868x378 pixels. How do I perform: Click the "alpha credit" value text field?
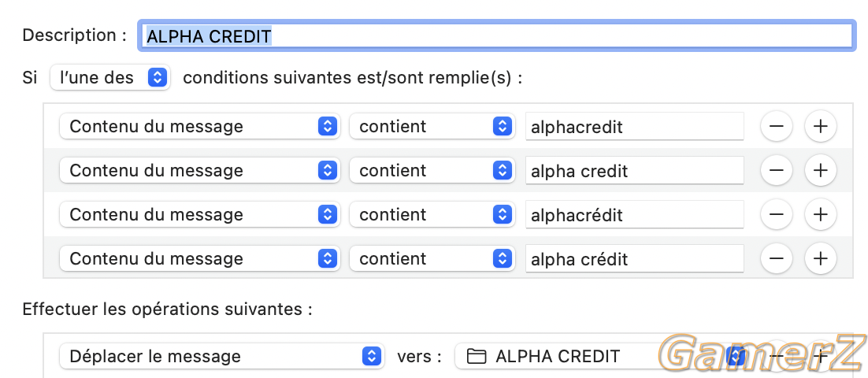(634, 171)
